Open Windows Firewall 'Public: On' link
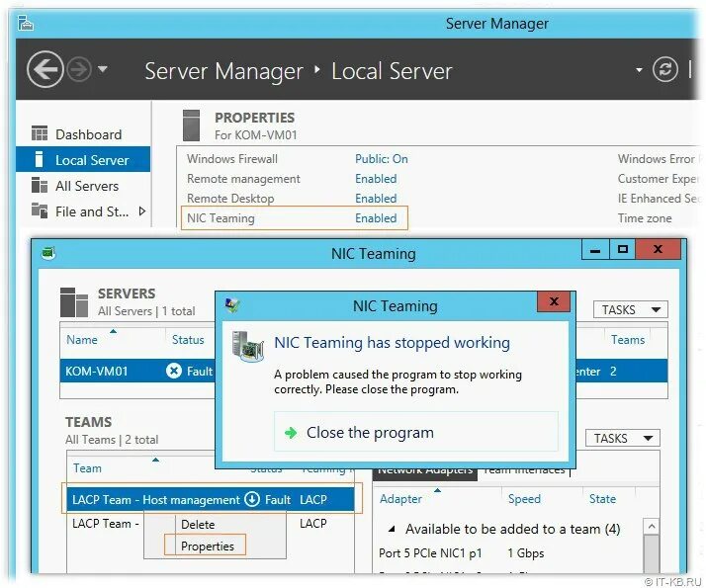 pyautogui.click(x=382, y=159)
